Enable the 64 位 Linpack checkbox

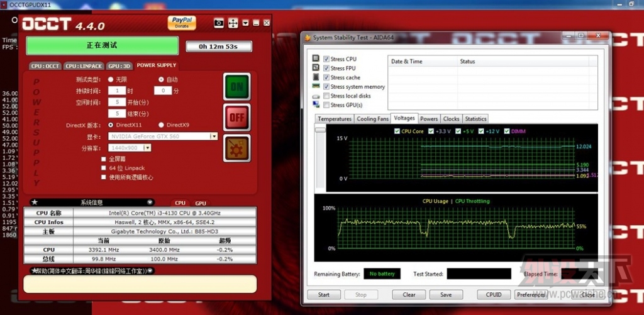104,168
